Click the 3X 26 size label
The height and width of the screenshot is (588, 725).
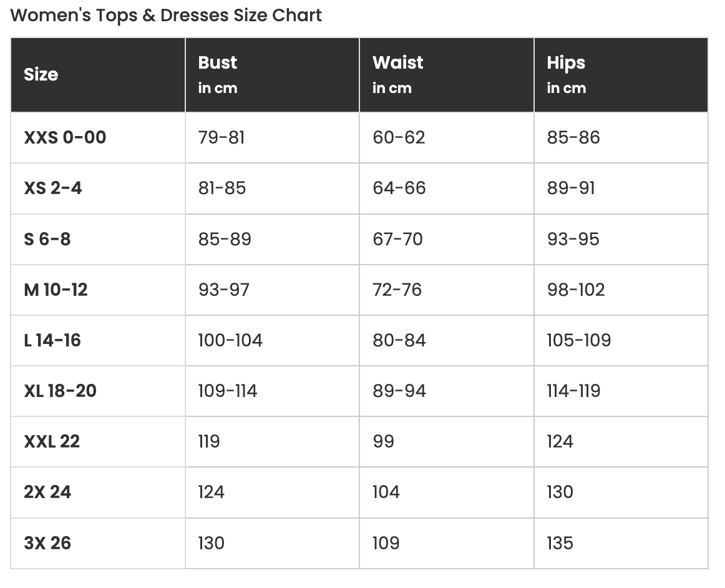47,543
